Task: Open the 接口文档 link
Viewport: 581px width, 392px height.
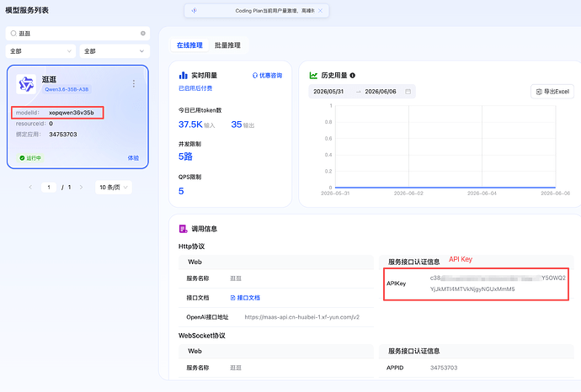Action: (x=245, y=298)
